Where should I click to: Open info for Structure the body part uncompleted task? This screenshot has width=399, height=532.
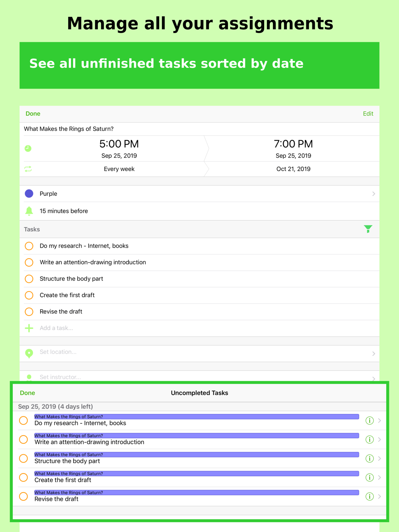click(x=369, y=459)
